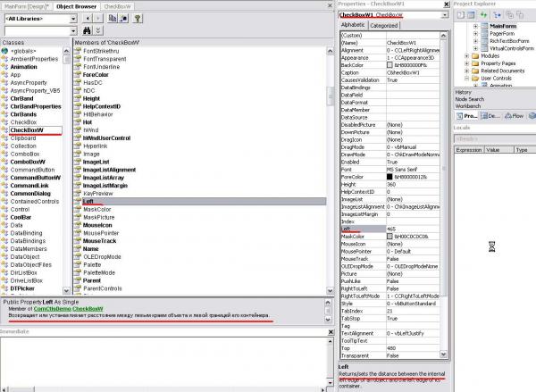Click the ForeColor black color swatch
The width and height of the screenshot is (536, 392).
(x=389, y=177)
